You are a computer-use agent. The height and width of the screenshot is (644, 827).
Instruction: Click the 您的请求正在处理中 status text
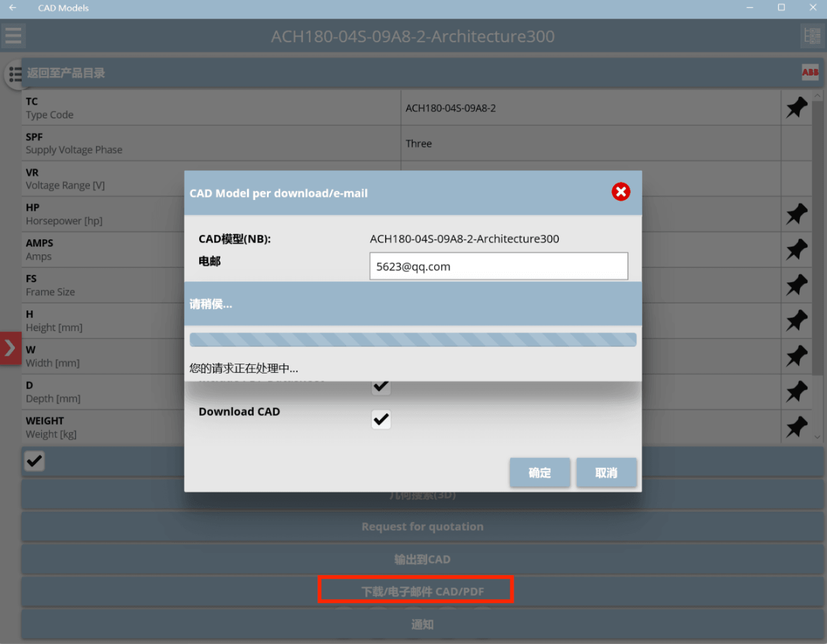click(244, 368)
